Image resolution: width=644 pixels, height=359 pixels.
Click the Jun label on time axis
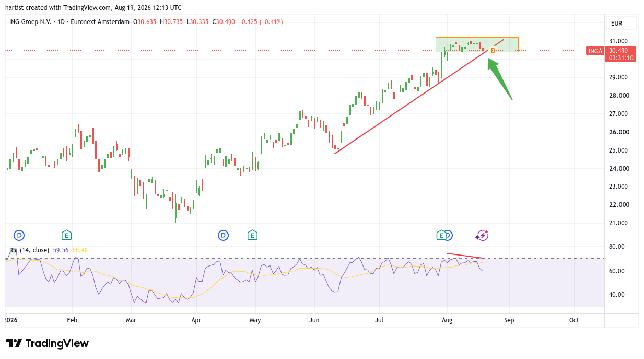tap(314, 320)
